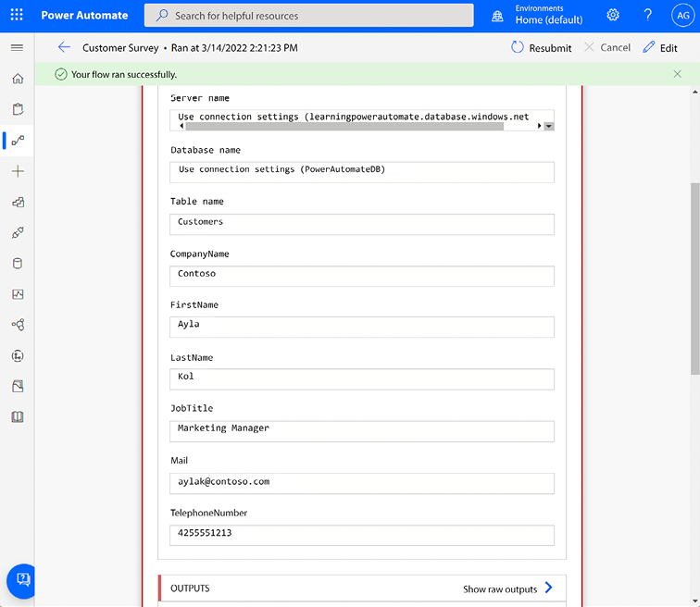Click the Server name left scroll arrow
Screen dimensions: 700x607
pyautogui.click(x=181, y=126)
